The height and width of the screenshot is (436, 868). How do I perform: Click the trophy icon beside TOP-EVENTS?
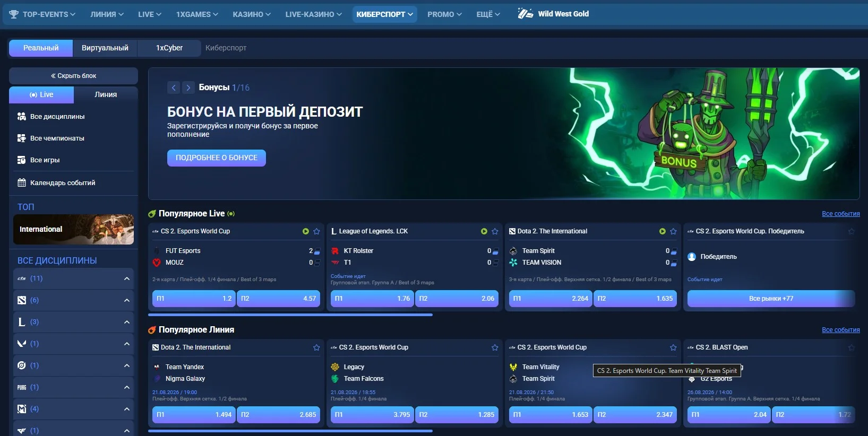tap(14, 14)
